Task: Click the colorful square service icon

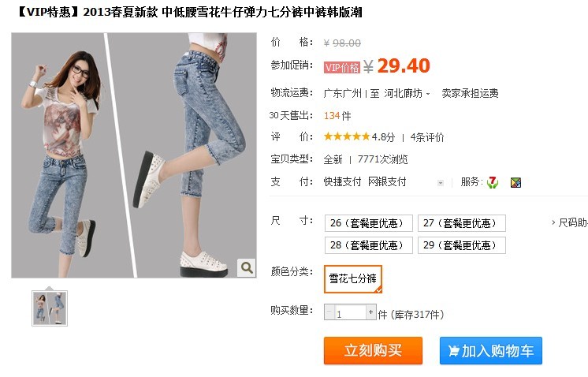Action: coord(515,183)
